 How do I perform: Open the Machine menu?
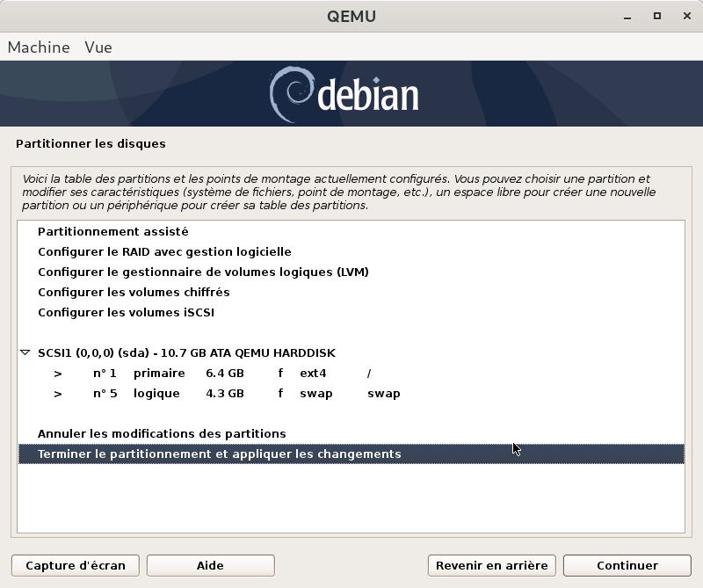tap(39, 47)
